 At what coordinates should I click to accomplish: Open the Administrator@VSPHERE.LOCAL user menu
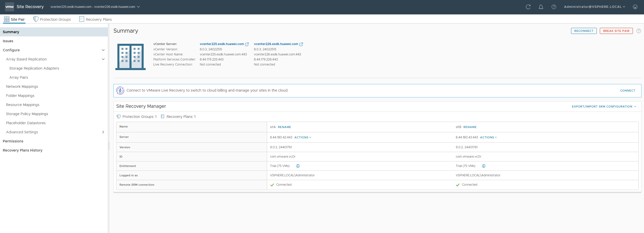click(595, 7)
